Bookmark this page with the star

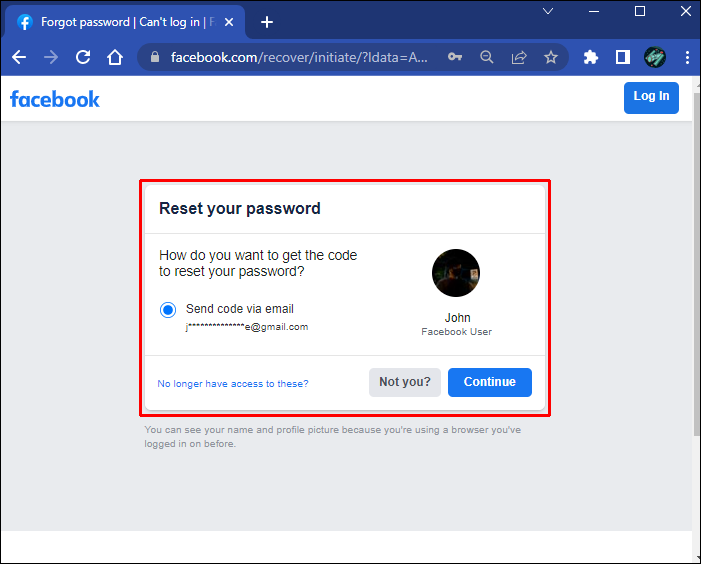(x=551, y=57)
